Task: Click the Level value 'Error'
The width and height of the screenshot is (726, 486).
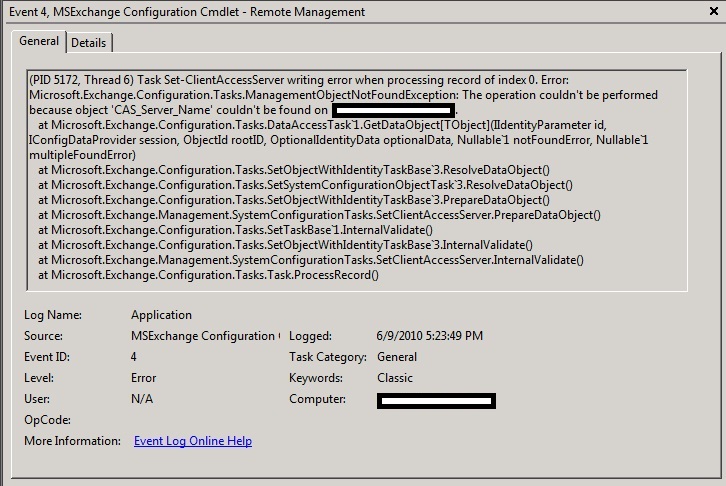Action: click(144, 378)
